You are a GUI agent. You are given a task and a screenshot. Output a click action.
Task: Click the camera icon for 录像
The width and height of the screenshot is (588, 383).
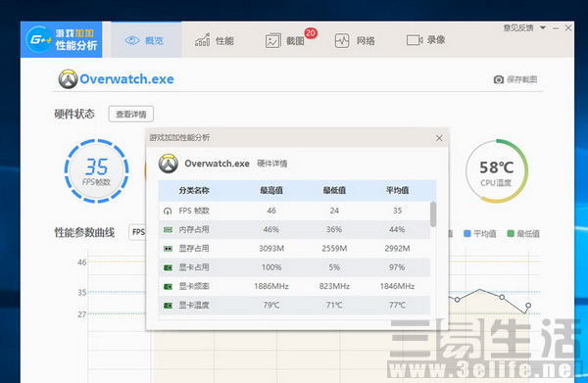coord(415,40)
